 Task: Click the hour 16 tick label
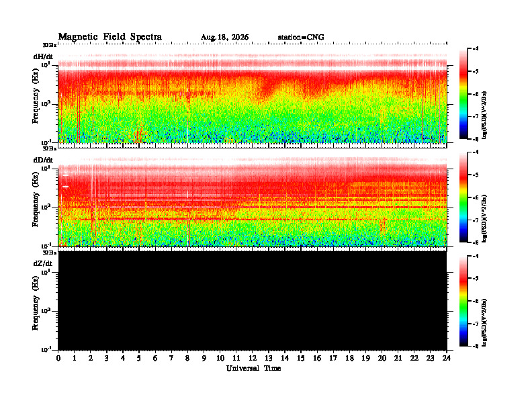pos(317,359)
